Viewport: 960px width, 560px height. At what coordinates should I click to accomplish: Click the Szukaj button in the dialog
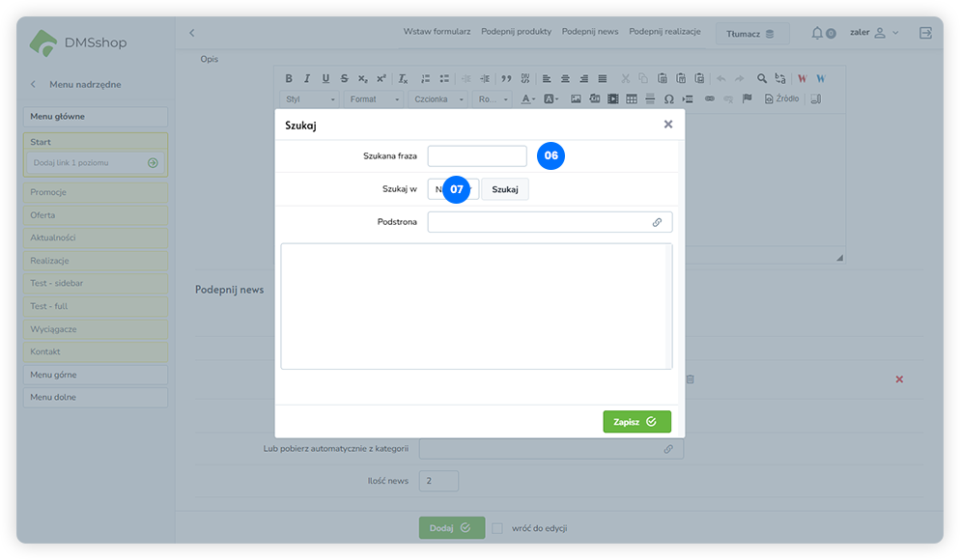(x=504, y=190)
